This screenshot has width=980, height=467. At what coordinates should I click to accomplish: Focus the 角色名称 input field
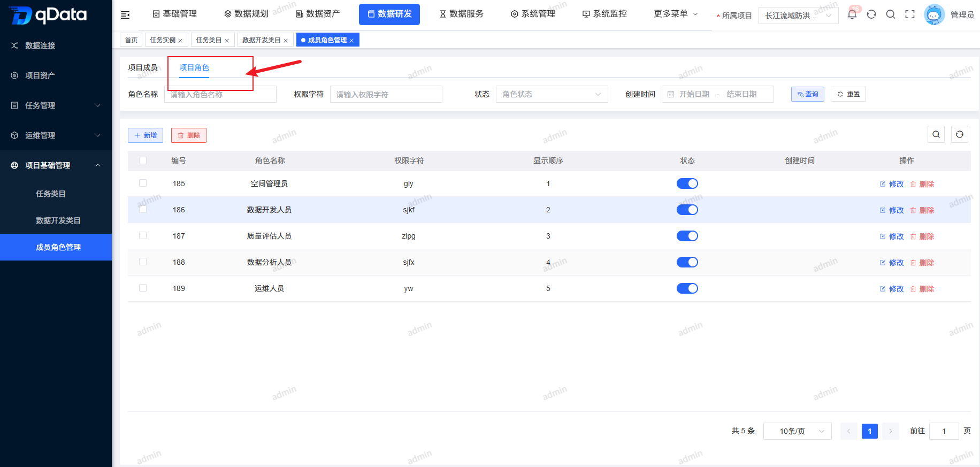(x=220, y=94)
